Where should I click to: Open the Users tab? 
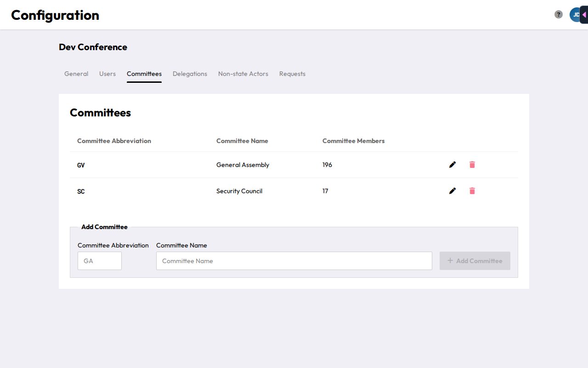(107, 74)
